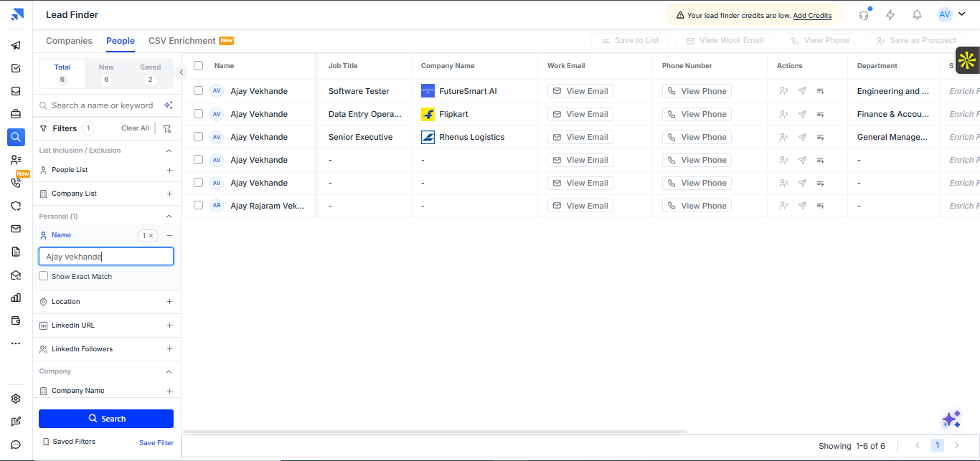The height and width of the screenshot is (461, 980).
Task: Click the chat bubble icon at sidebar bottom
Action: (16, 445)
